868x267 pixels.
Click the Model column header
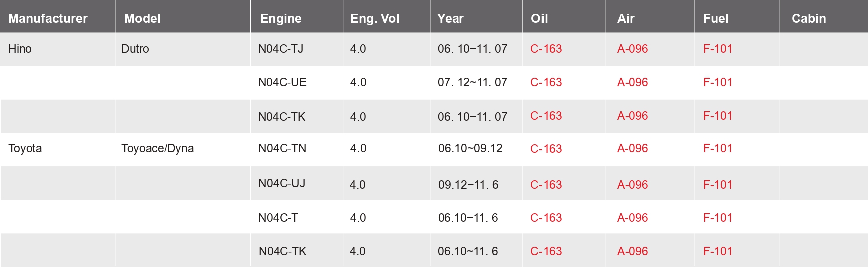tap(142, 19)
